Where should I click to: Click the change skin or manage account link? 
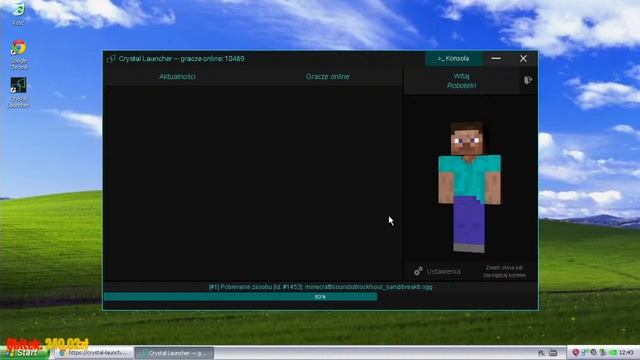tap(504, 271)
